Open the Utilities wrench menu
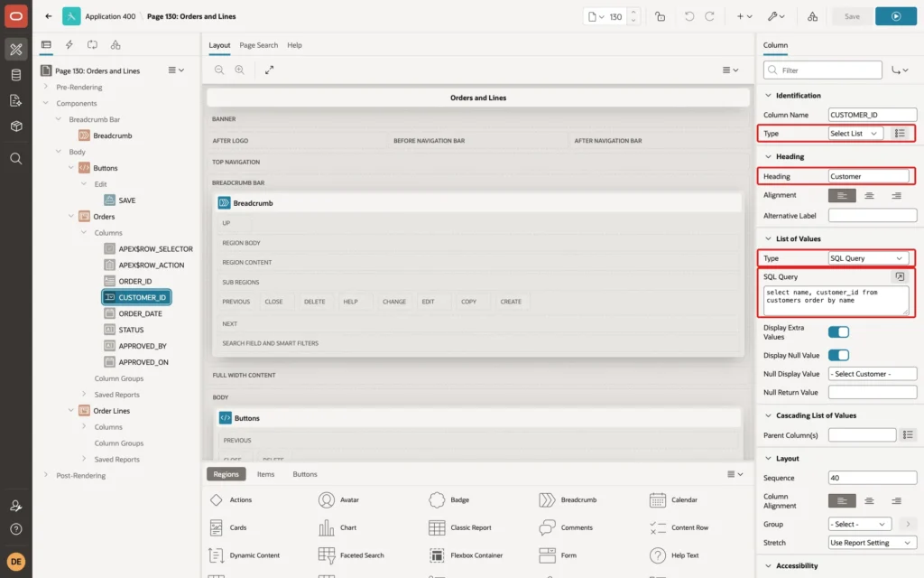Screen dimensions: 924x578 (775, 16)
